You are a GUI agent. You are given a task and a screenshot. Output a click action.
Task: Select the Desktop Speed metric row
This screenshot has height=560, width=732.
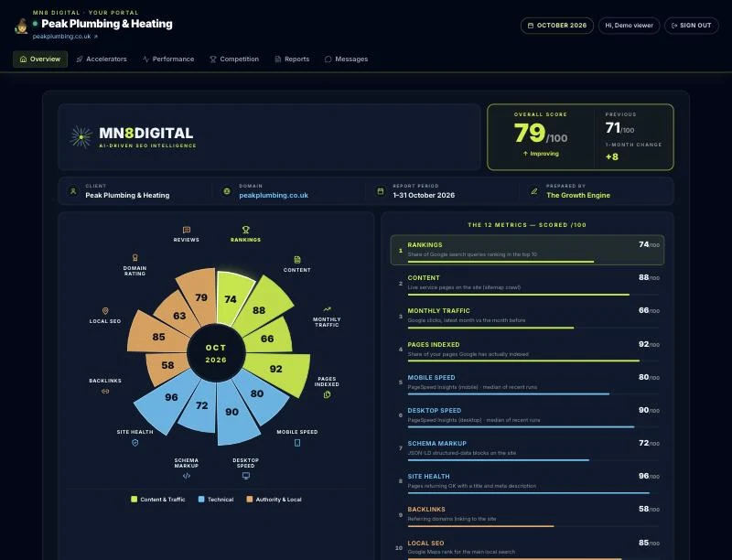pos(527,416)
